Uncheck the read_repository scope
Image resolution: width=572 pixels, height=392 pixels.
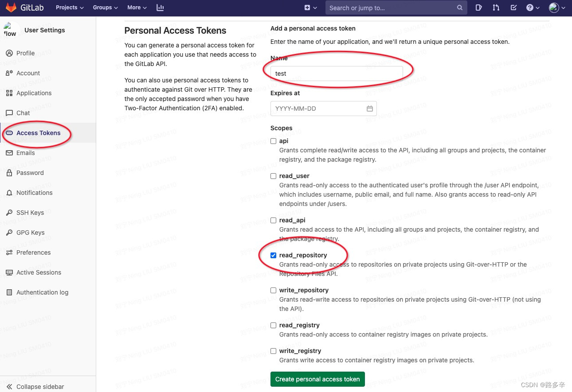tap(273, 255)
